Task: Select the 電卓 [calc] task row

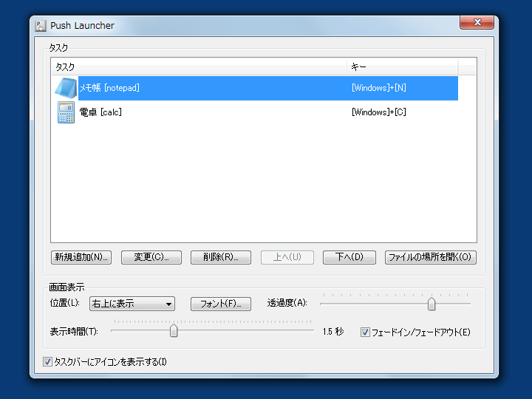Action: coord(255,112)
